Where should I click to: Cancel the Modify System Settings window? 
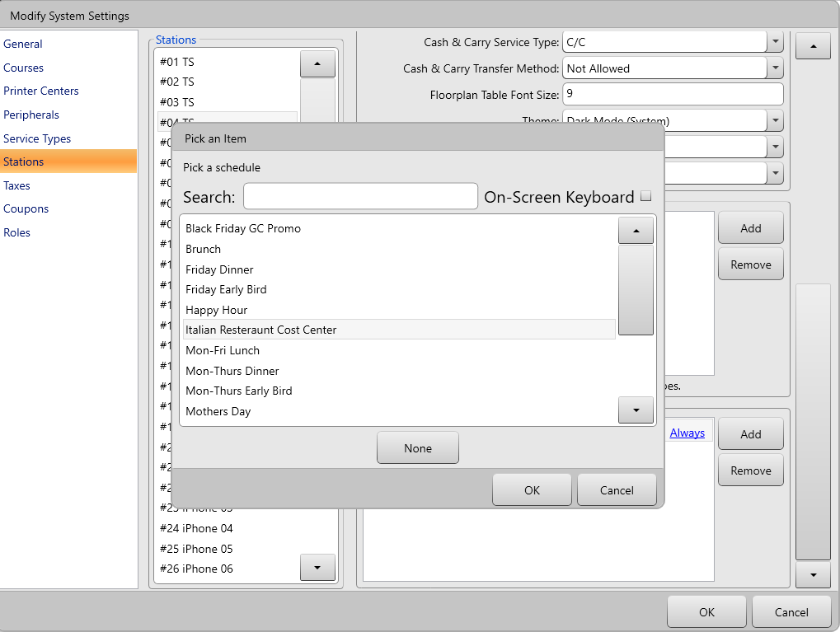tap(791, 611)
